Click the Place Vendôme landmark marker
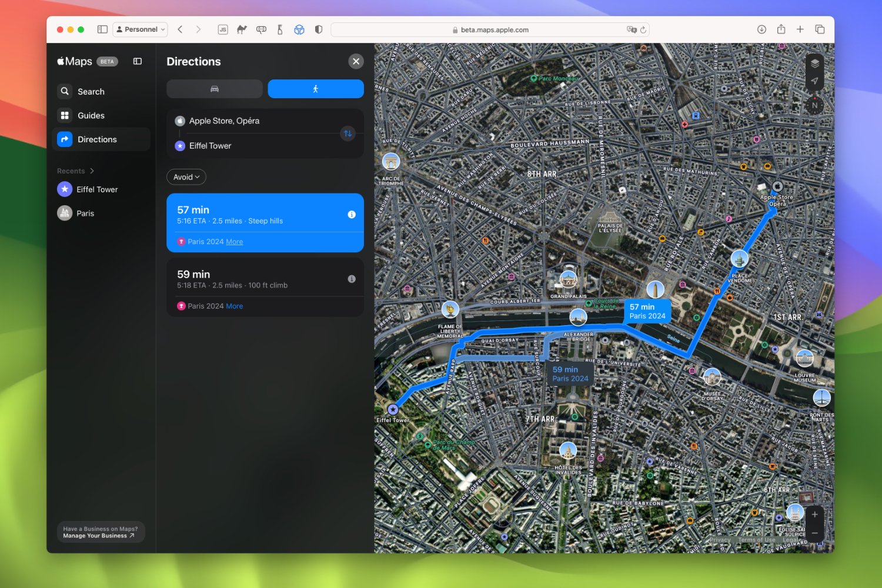 [739, 259]
